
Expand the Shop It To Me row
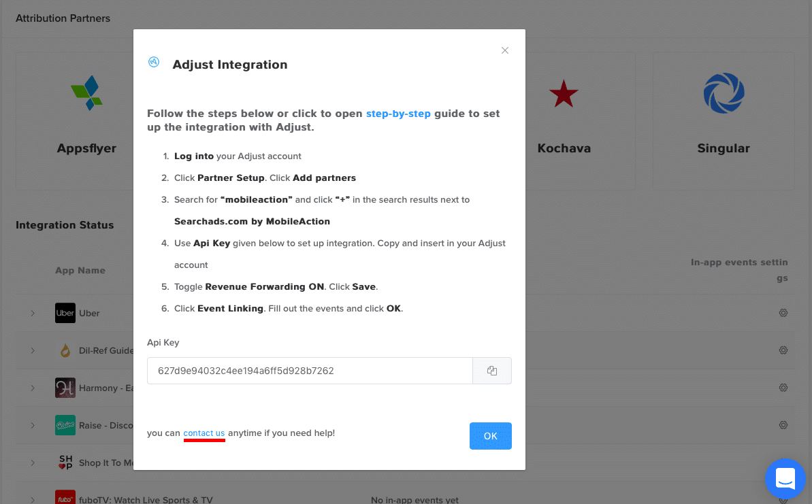(x=33, y=463)
